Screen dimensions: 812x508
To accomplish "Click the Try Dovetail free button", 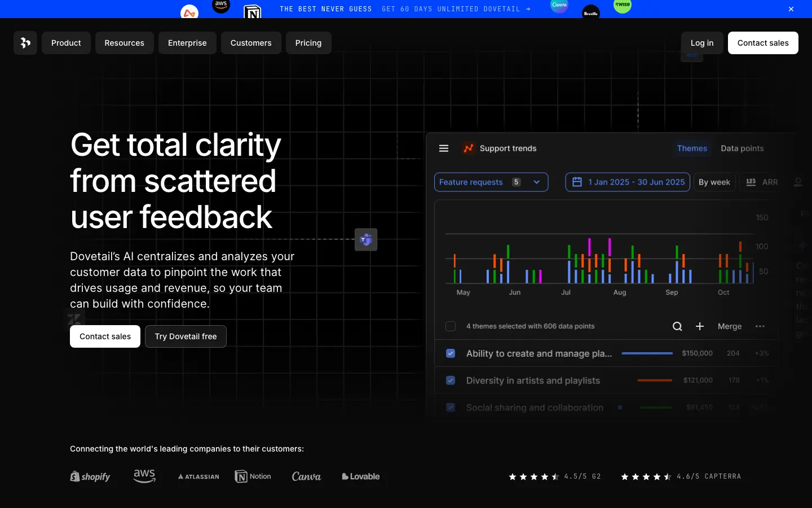I will click(x=186, y=336).
